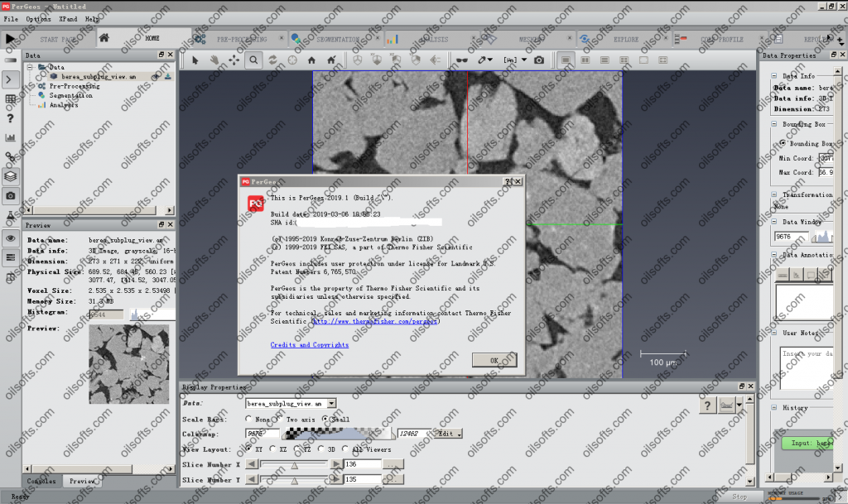Collapse the Transformation section
This screenshot has height=504, width=848.
pos(774,194)
